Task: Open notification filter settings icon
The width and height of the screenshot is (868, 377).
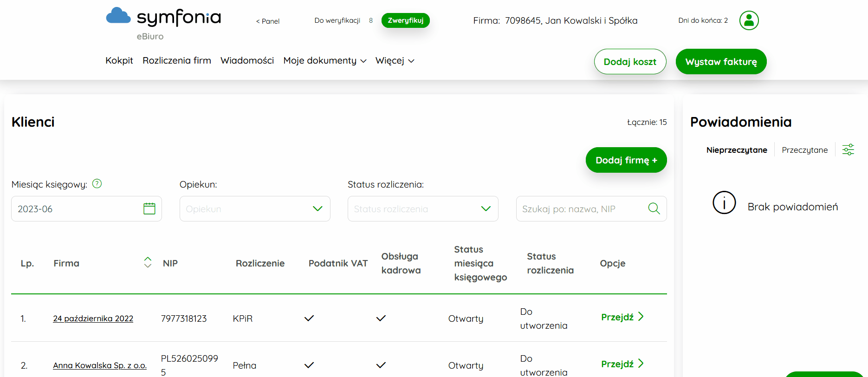Action: [848, 149]
